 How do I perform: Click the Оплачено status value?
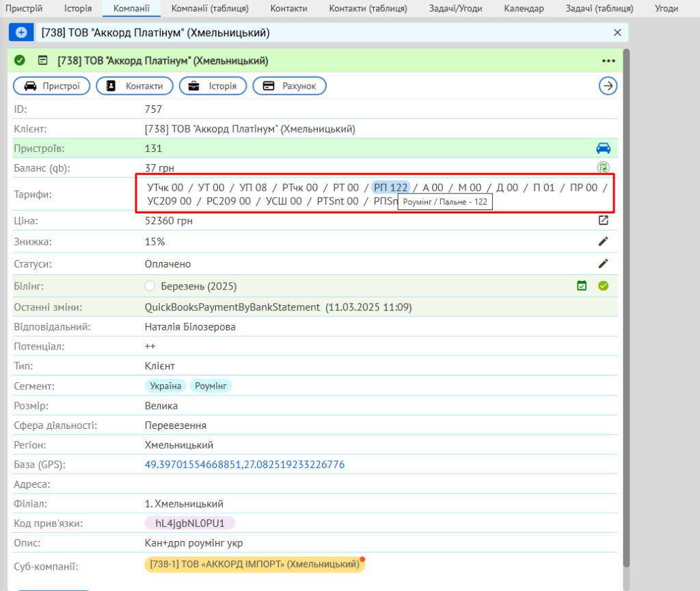[168, 264]
